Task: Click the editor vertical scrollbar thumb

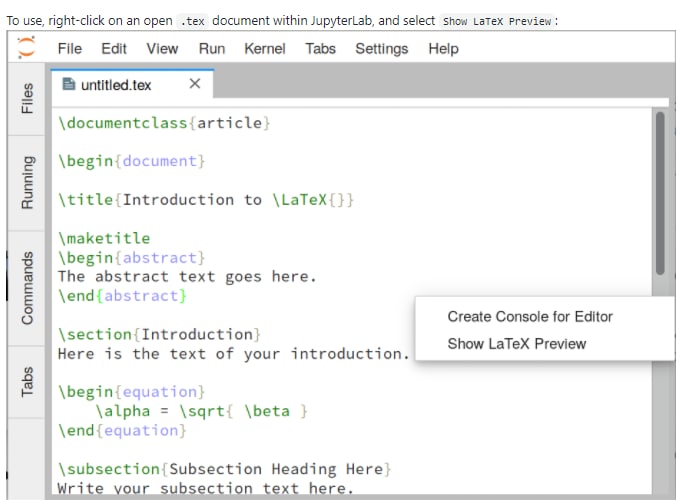Action: (x=659, y=193)
